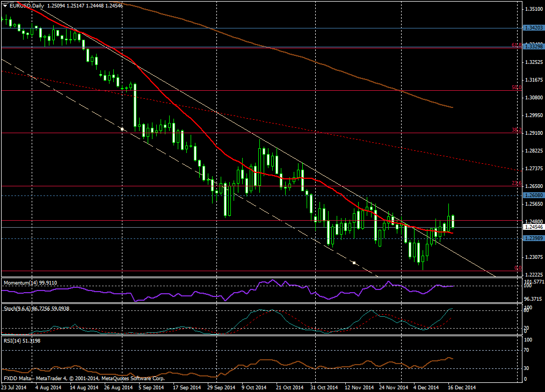Click the RSI(14) indicator label
This screenshot has height=392, width=545.
12,340
